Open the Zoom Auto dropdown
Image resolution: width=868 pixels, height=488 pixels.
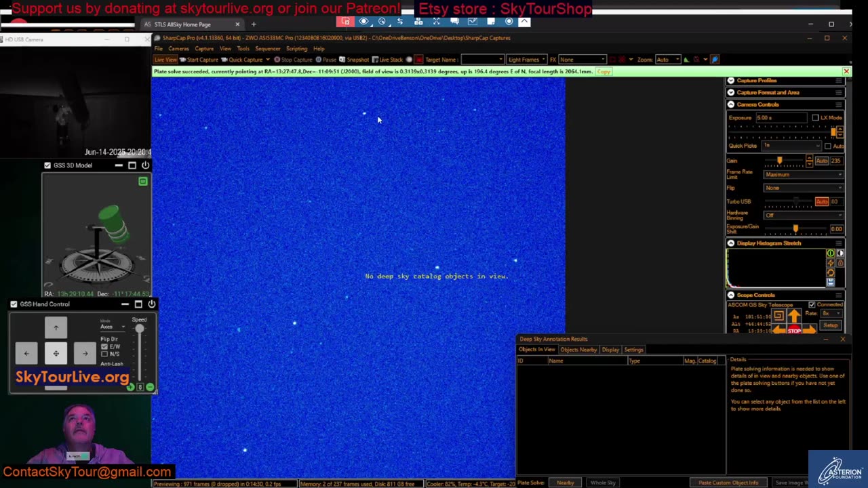(x=668, y=60)
